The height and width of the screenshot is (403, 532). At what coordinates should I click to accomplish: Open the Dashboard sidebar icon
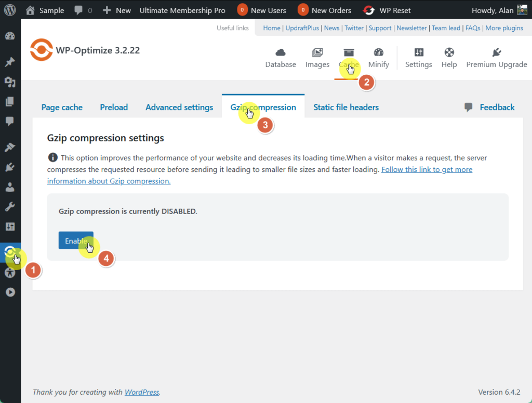click(x=10, y=36)
